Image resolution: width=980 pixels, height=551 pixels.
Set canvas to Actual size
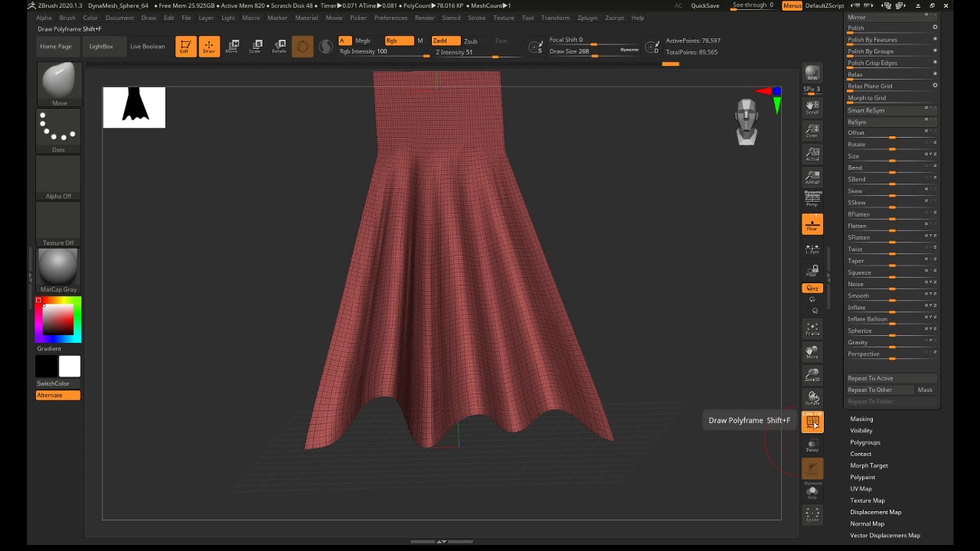point(812,154)
